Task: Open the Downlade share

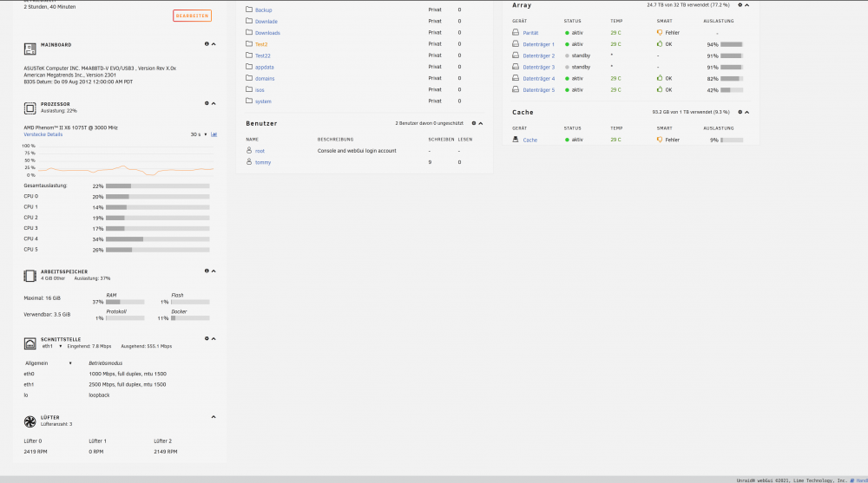Action: click(x=266, y=22)
